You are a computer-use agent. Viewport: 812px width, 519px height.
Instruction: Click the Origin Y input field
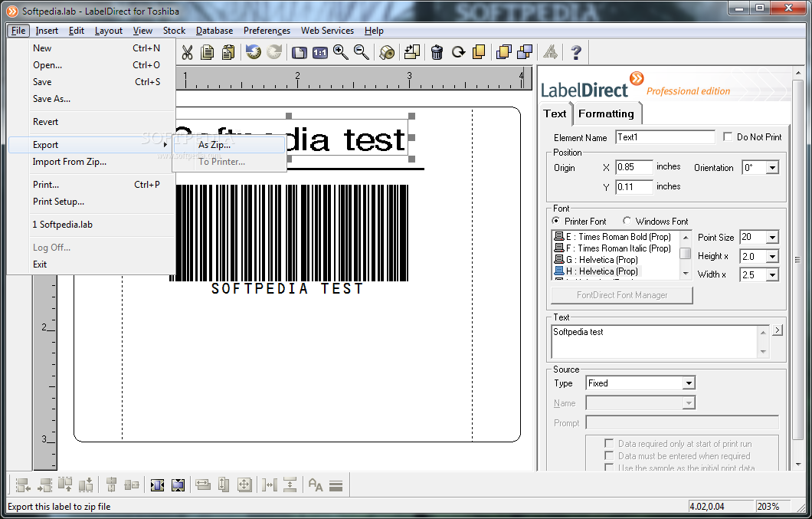634,186
